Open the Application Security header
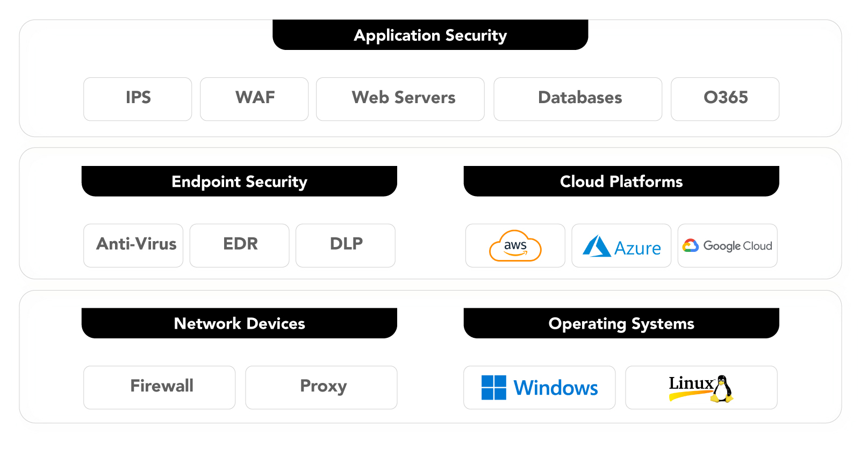 point(430,35)
